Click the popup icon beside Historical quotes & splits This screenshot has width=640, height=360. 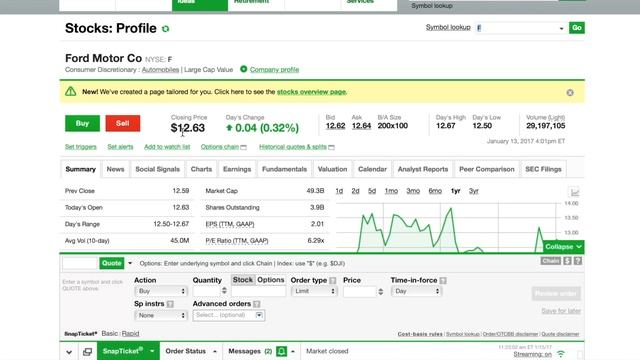(x=331, y=147)
